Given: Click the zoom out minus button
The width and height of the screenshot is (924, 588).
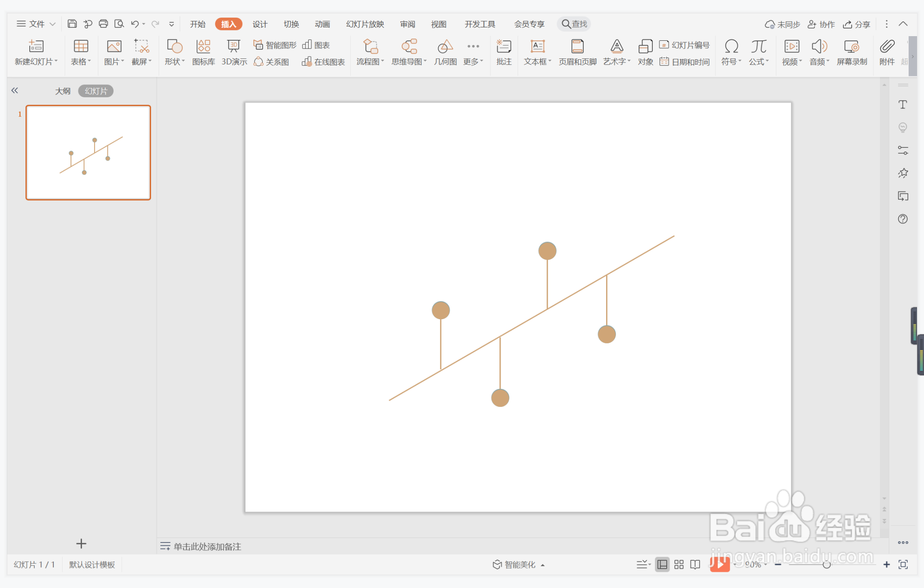Looking at the screenshot, I should [778, 564].
